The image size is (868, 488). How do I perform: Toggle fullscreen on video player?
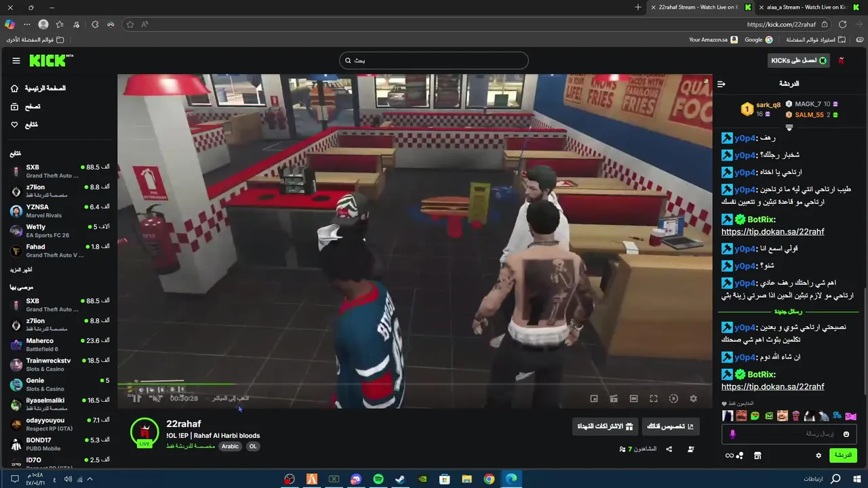(x=654, y=399)
